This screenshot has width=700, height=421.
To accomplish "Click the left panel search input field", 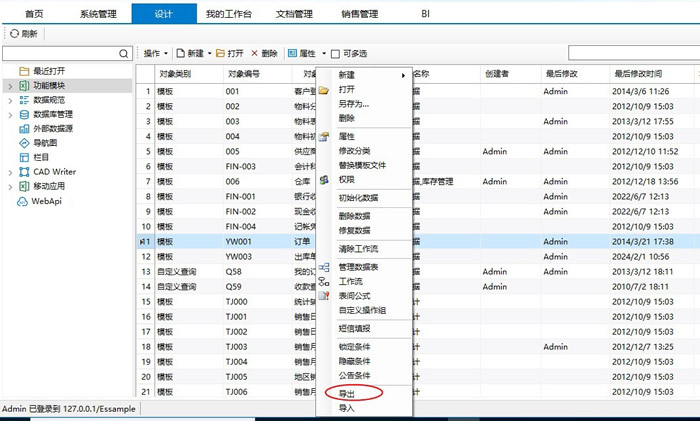I will pyautogui.click(x=60, y=53).
